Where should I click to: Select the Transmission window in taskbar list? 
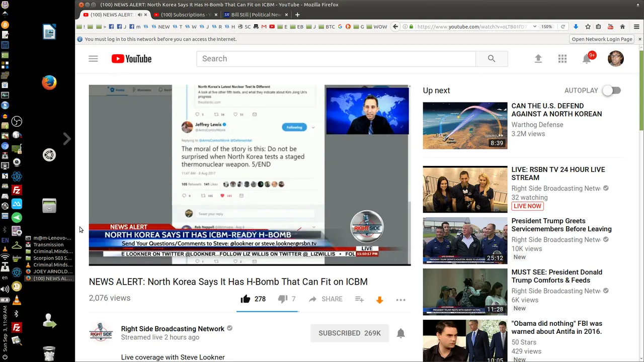click(48, 244)
